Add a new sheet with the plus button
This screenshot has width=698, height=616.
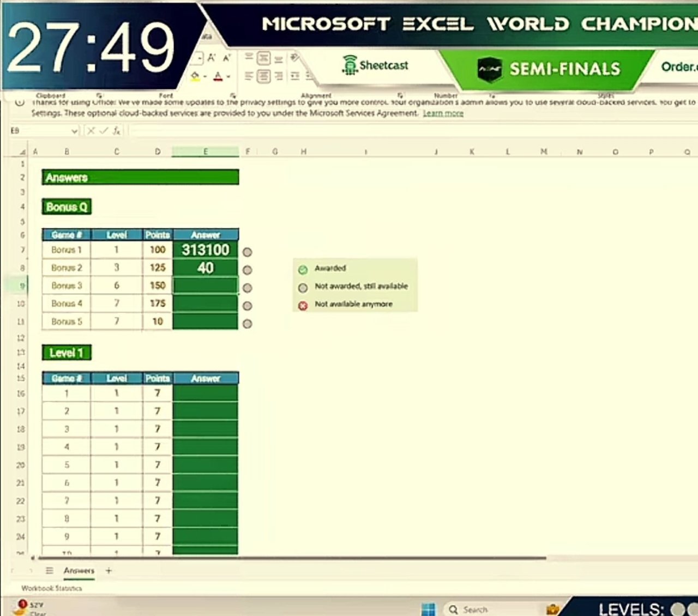click(x=109, y=571)
